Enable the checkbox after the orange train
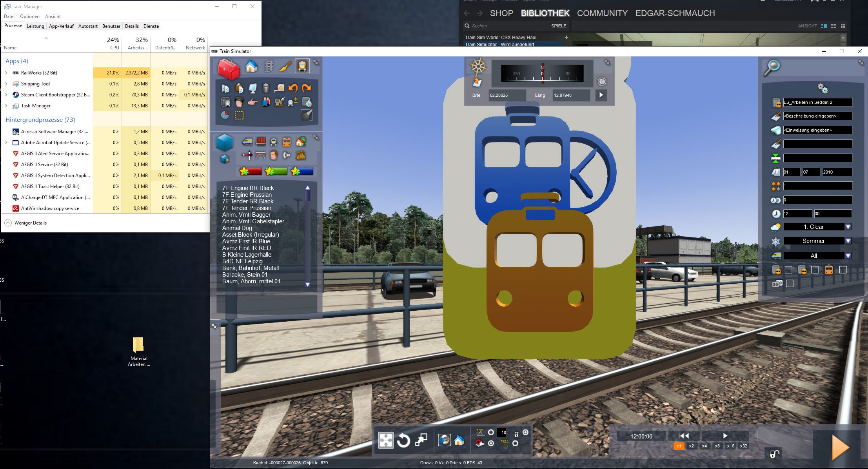The height and width of the screenshot is (469, 868). pos(843,270)
